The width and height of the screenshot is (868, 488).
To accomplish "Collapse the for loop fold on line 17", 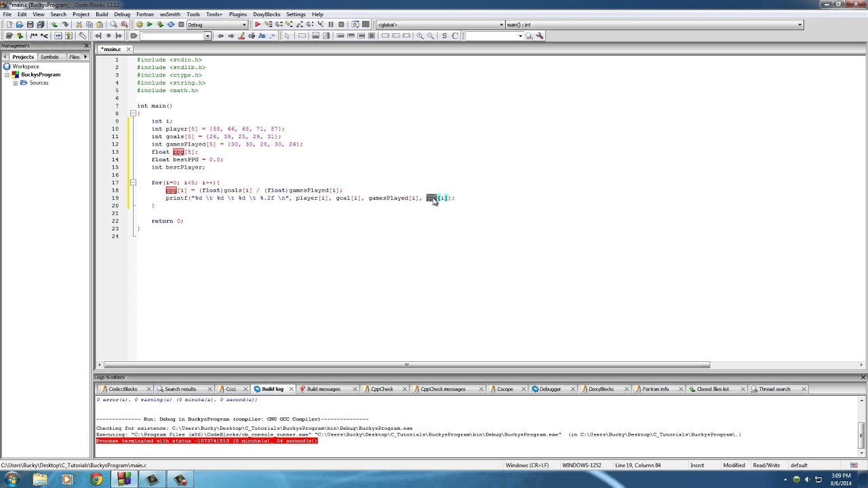I will [133, 182].
